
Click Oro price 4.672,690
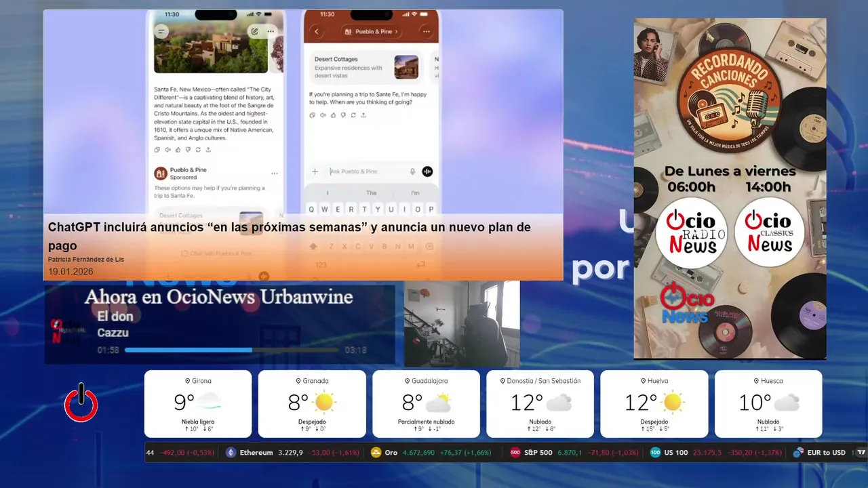pyautogui.click(x=418, y=452)
